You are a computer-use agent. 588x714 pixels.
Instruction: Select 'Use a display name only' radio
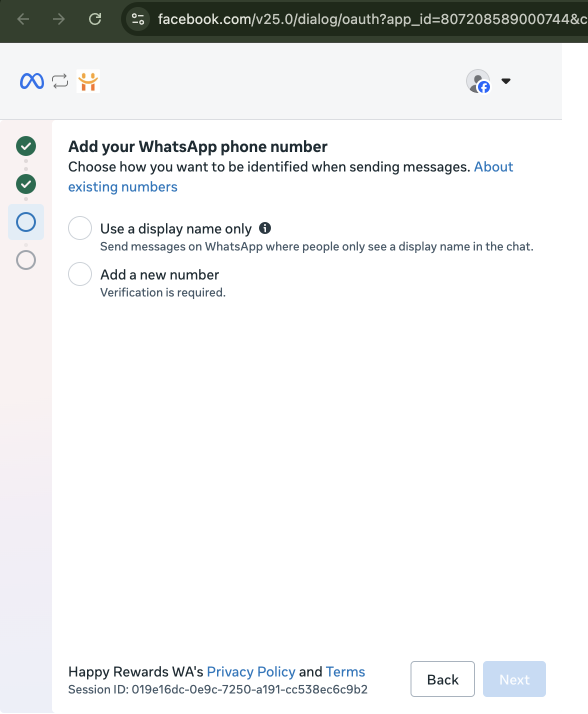pos(80,228)
